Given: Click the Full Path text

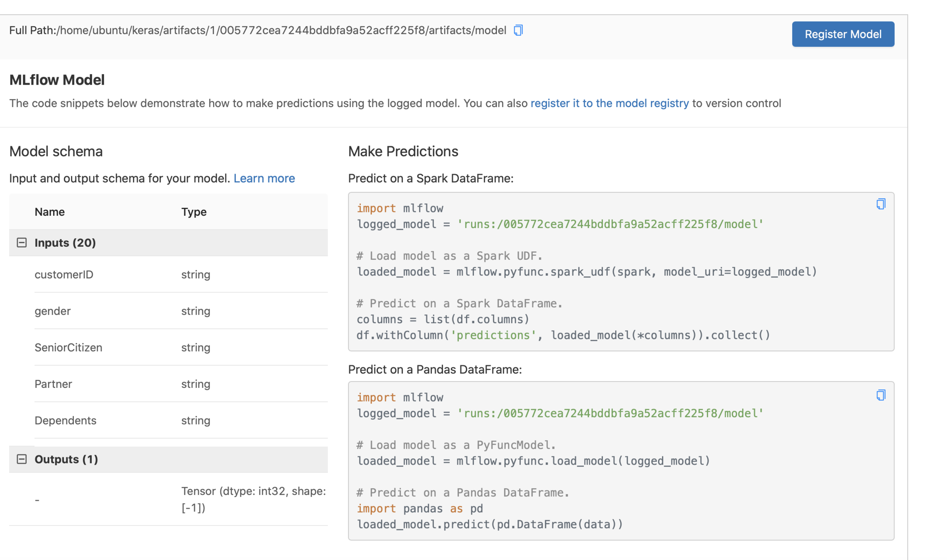Looking at the screenshot, I should click(x=257, y=30).
